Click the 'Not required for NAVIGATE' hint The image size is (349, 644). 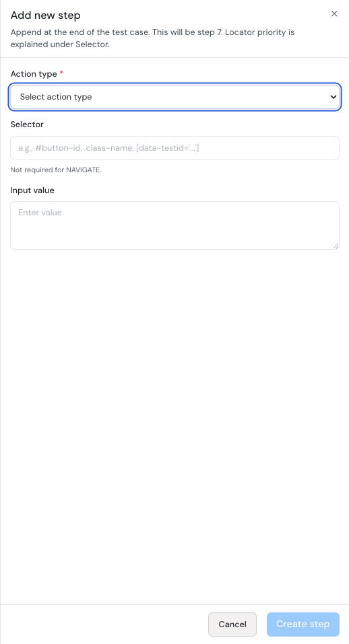pos(56,170)
